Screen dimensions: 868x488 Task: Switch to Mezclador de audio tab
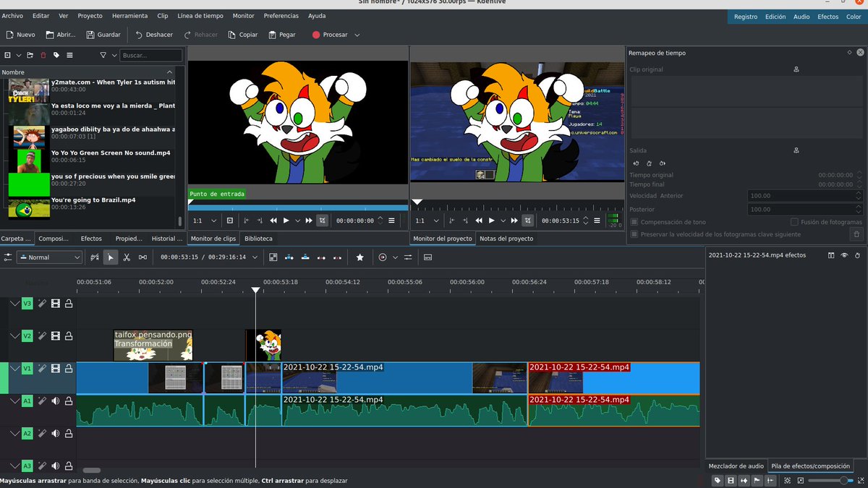(x=736, y=466)
